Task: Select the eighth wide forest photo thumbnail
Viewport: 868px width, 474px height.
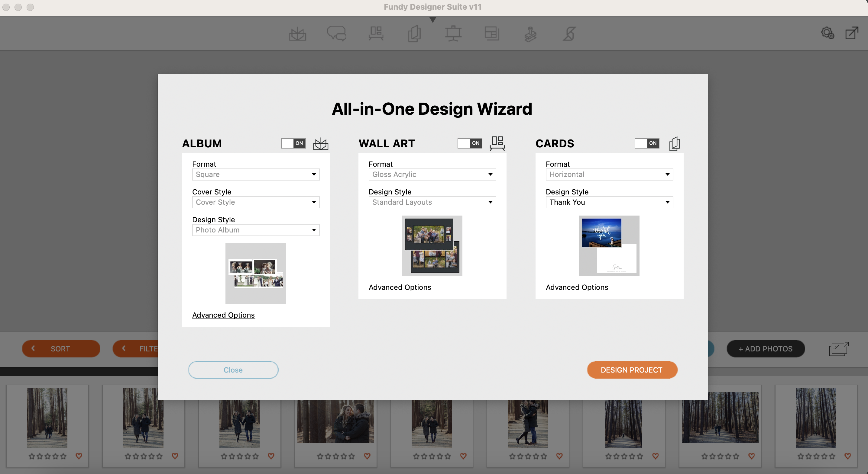Action: [x=720, y=418]
